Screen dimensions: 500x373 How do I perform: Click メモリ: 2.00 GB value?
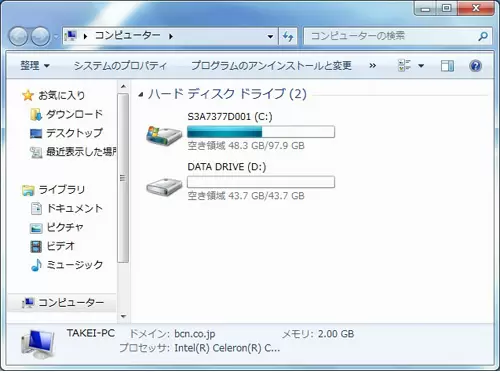point(336,334)
